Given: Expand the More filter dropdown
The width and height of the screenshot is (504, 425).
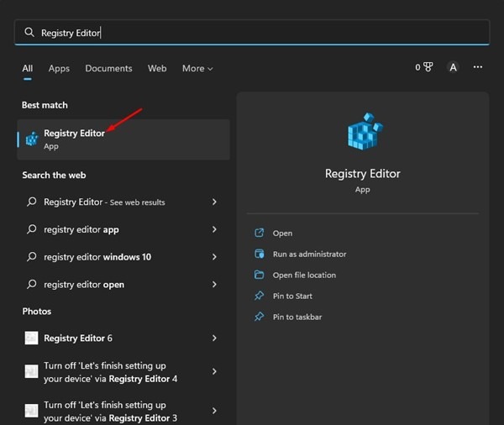Looking at the screenshot, I should point(197,68).
